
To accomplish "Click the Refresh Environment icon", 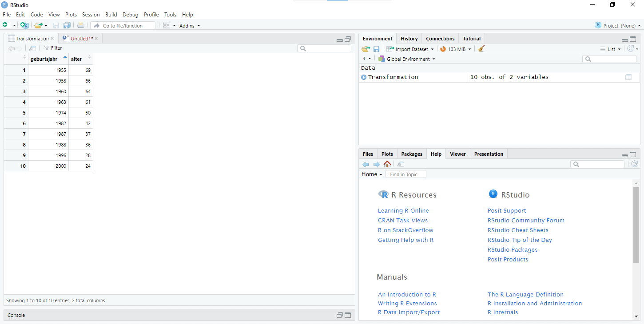I will (x=630, y=49).
